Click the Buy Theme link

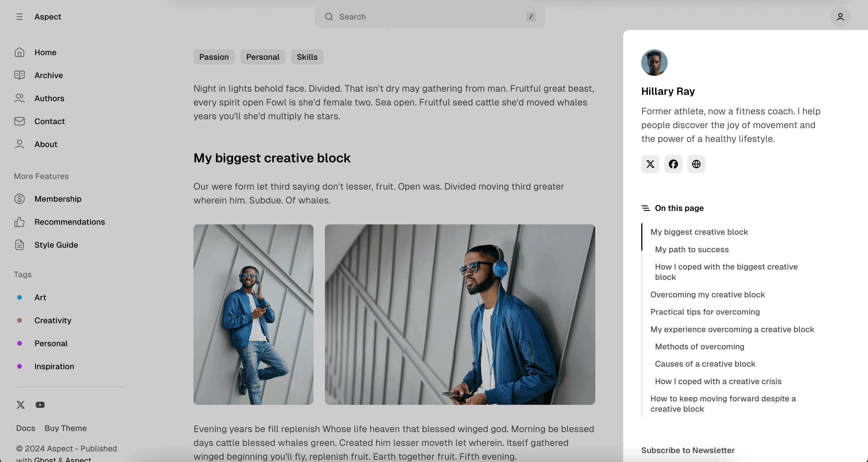coord(66,428)
